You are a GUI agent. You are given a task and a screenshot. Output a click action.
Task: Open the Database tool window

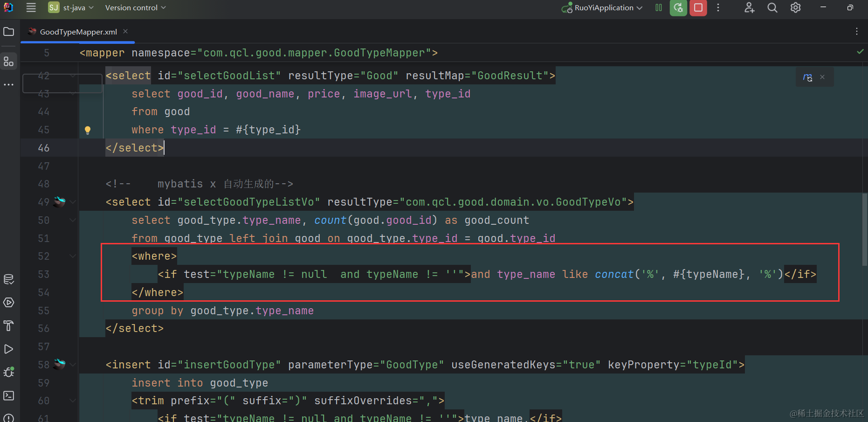(x=8, y=279)
